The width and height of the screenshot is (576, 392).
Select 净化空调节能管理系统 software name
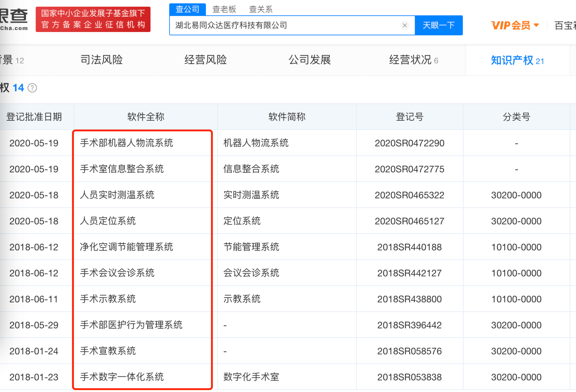pyautogui.click(x=126, y=247)
